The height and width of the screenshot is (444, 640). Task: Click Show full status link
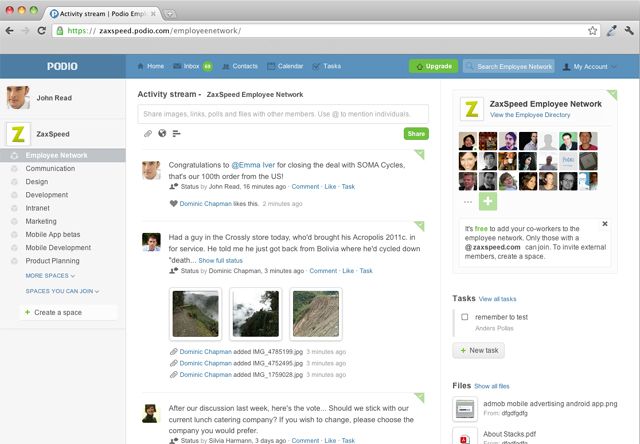[220, 260]
